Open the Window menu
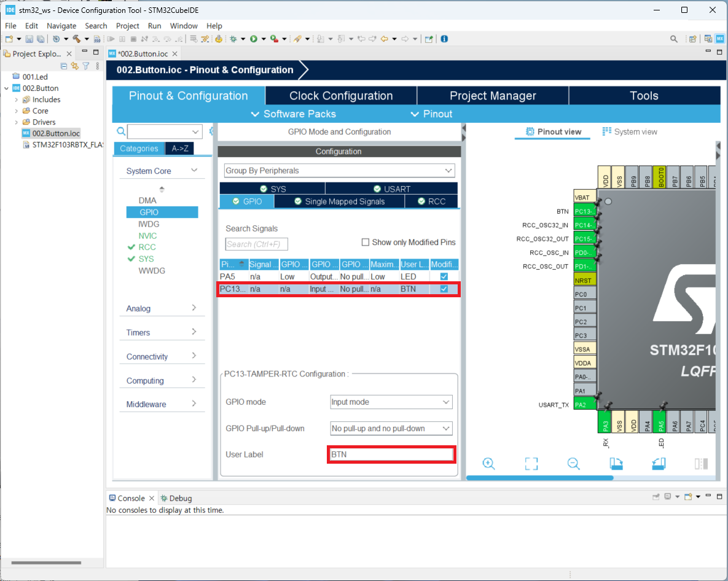 tap(184, 26)
